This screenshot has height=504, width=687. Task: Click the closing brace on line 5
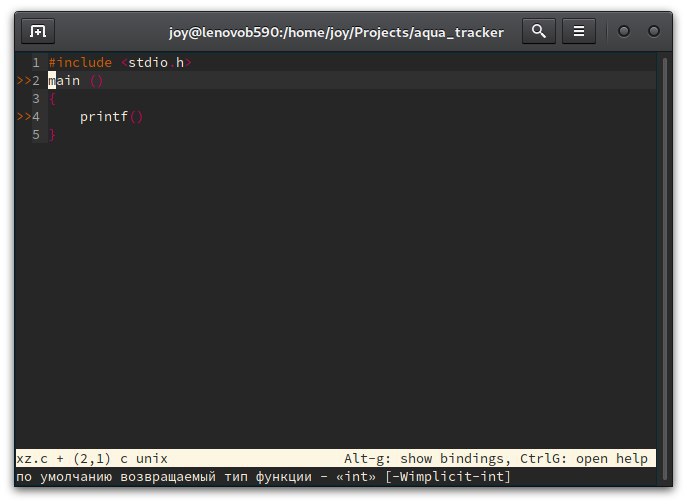(52, 135)
